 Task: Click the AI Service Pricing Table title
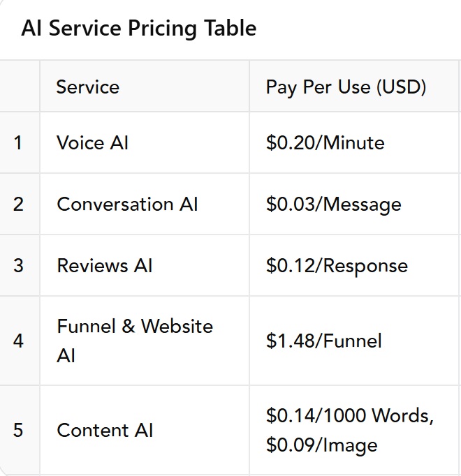click(139, 28)
